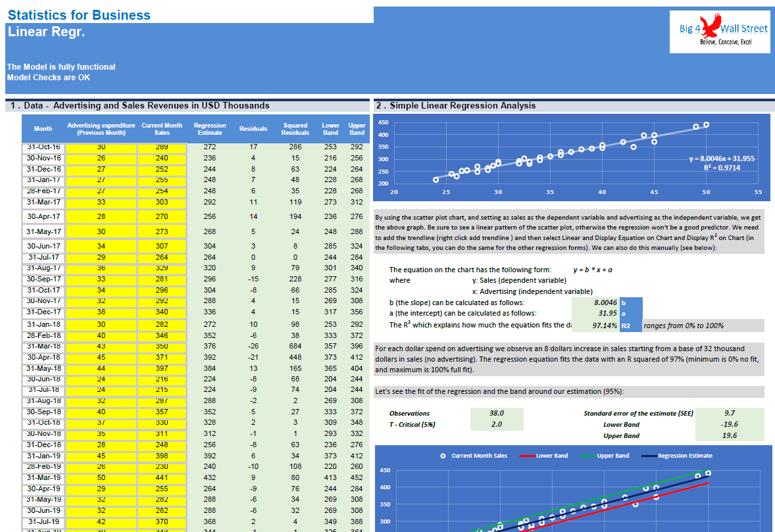The width and height of the screenshot is (775, 532).
Task: Click lower band value 204 for 30-Jun-18
Action: tap(330, 379)
